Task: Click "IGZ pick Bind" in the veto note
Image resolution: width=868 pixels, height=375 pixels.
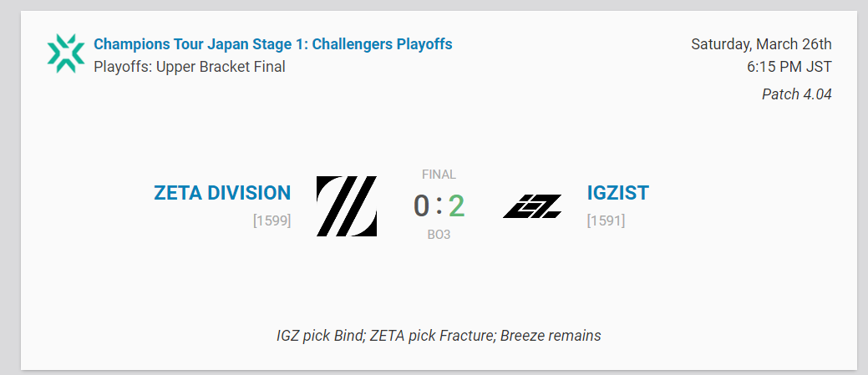Action: (321, 336)
